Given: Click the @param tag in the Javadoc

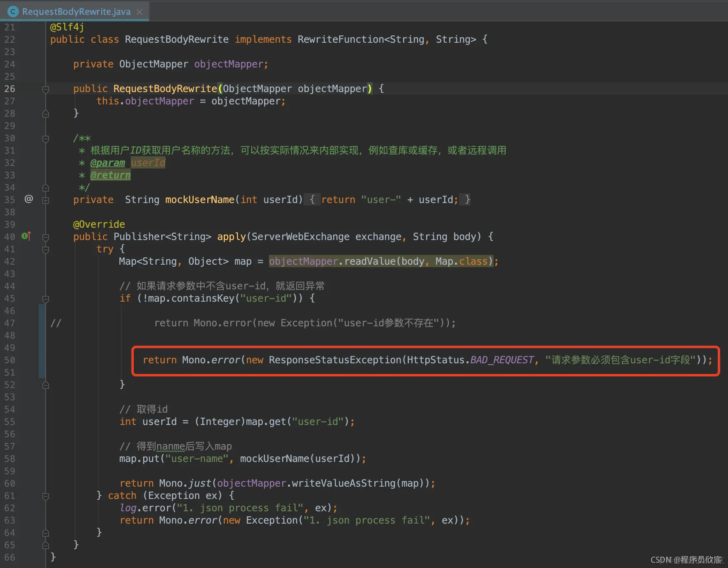Looking at the screenshot, I should tap(108, 163).
